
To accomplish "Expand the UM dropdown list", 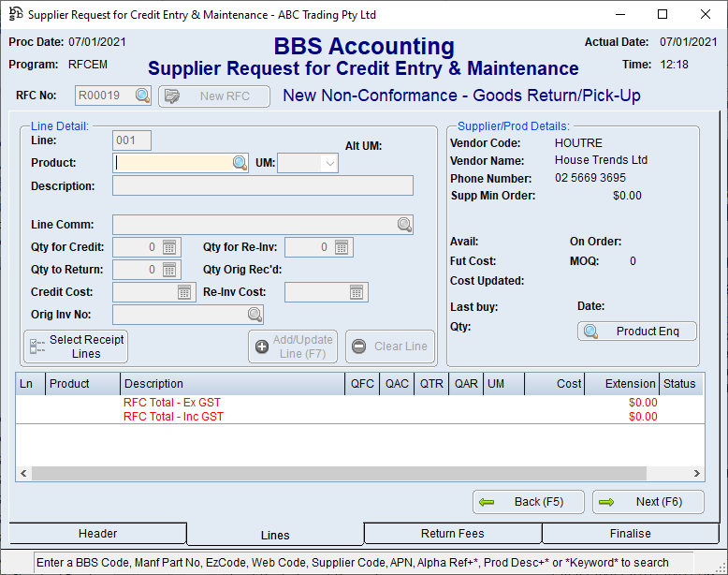I will (328, 163).
